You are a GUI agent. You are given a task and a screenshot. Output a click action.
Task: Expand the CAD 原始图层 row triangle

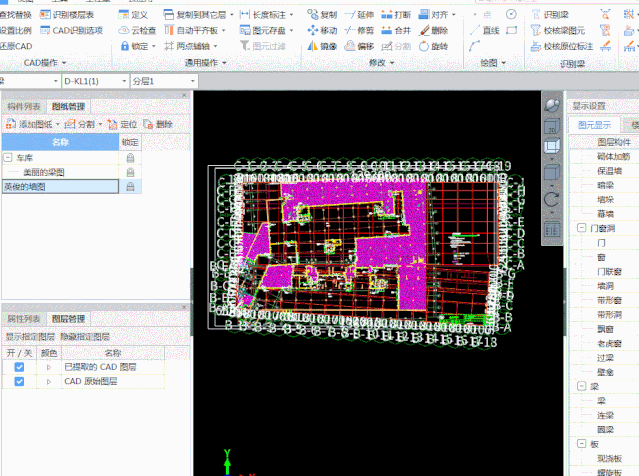pyautogui.click(x=48, y=381)
